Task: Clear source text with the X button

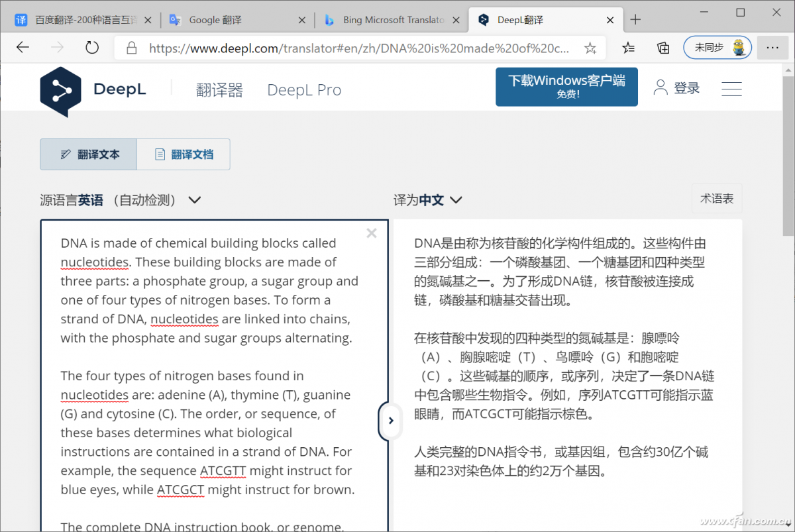Action: coord(372,233)
